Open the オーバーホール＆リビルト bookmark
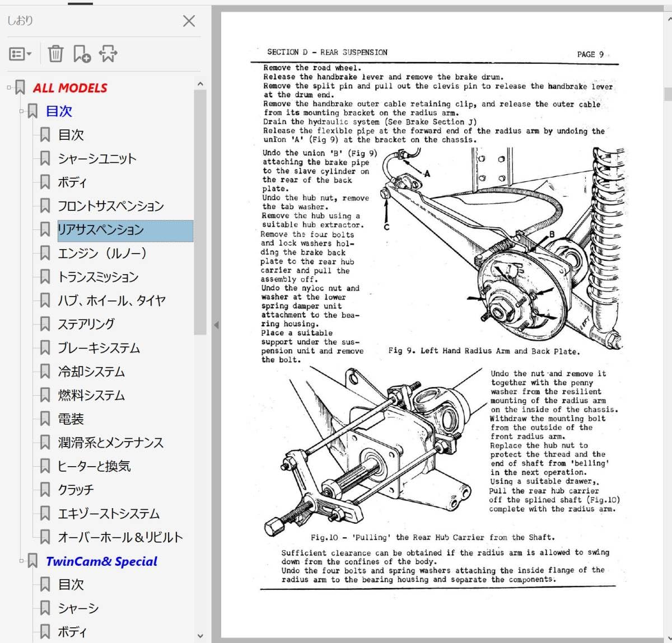Screen dimensions: 672x643 [120, 537]
